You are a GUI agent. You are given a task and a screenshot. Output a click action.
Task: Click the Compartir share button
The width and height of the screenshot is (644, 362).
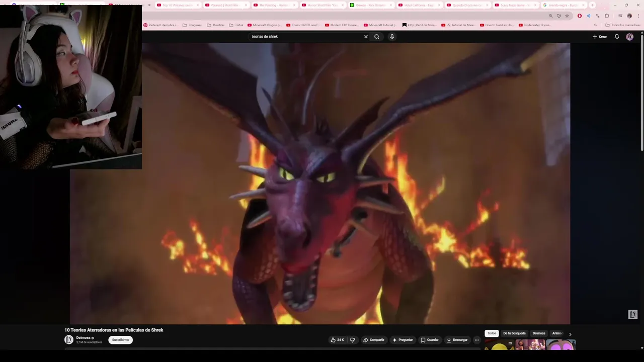(x=374, y=340)
